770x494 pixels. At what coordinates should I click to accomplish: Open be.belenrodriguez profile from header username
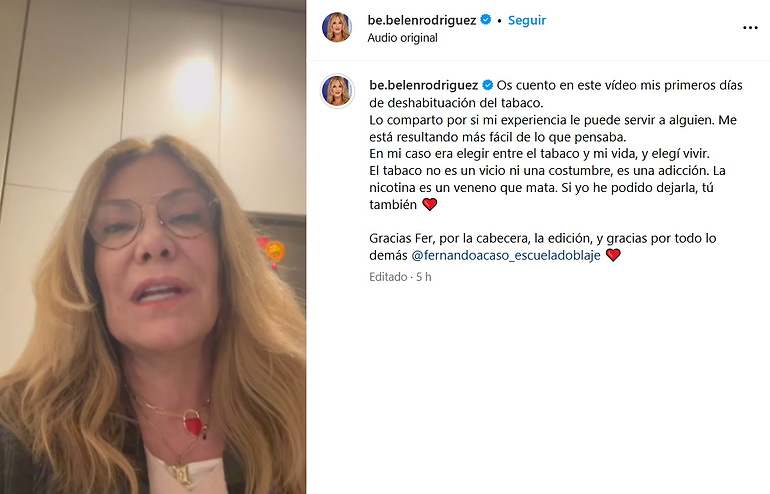click(422, 20)
